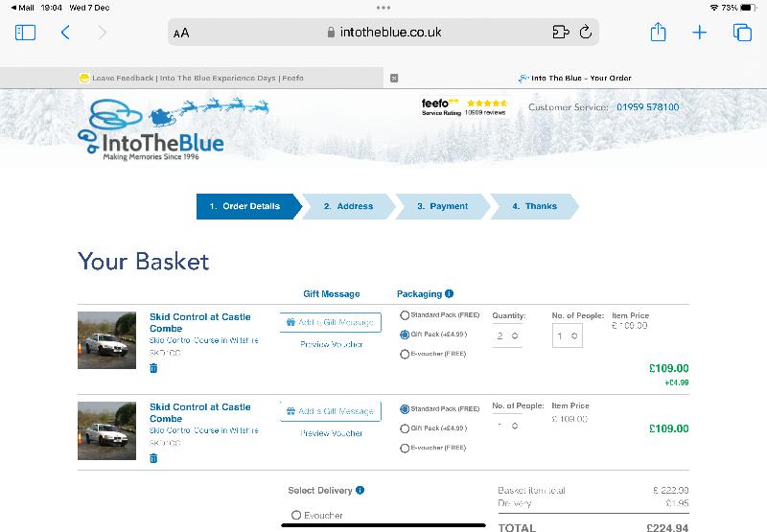Go back with the Safari back arrow
767x532 pixels.
[x=65, y=33]
